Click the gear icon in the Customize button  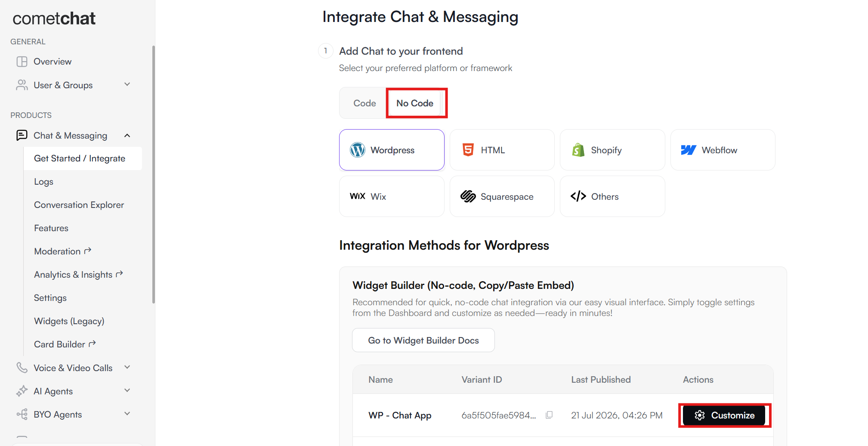700,415
